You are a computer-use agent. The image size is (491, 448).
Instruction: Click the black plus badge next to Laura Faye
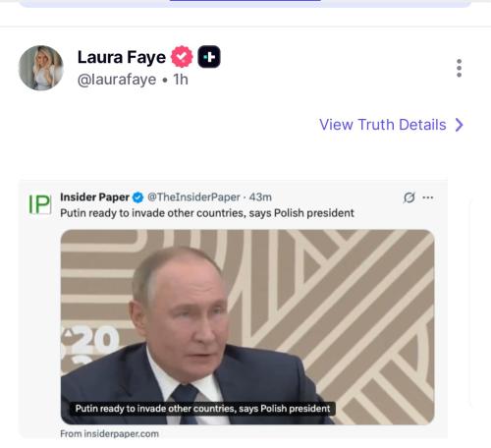click(x=209, y=57)
